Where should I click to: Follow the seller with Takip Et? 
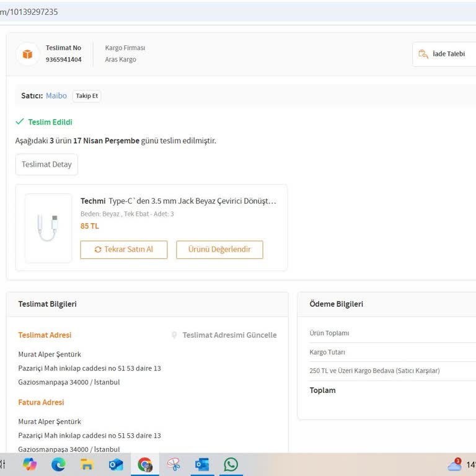87,96
